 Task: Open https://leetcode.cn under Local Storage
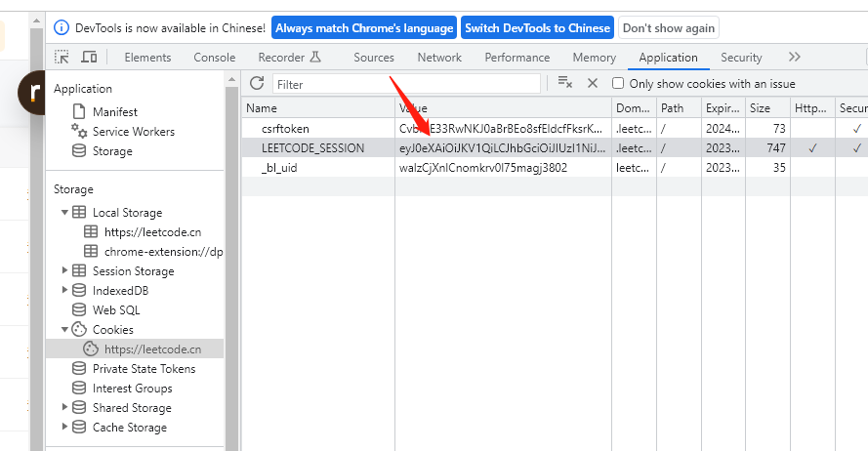click(152, 232)
